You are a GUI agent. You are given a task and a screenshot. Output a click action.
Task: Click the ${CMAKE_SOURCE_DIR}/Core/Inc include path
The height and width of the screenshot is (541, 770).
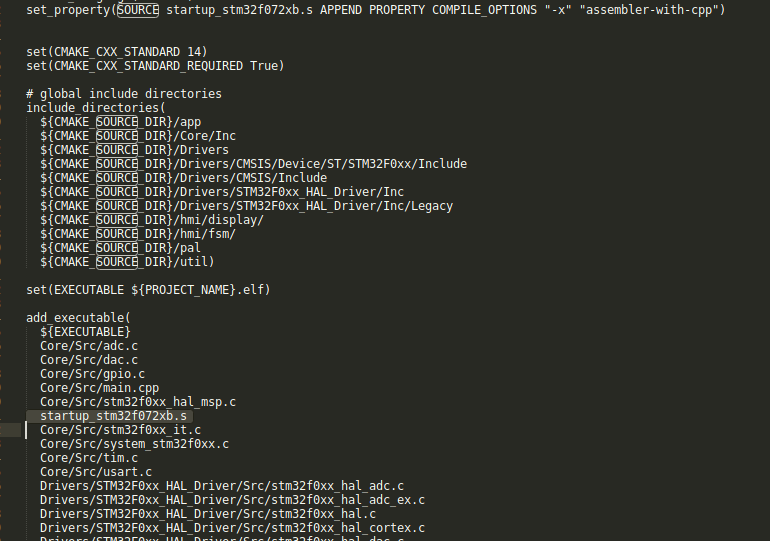138,135
